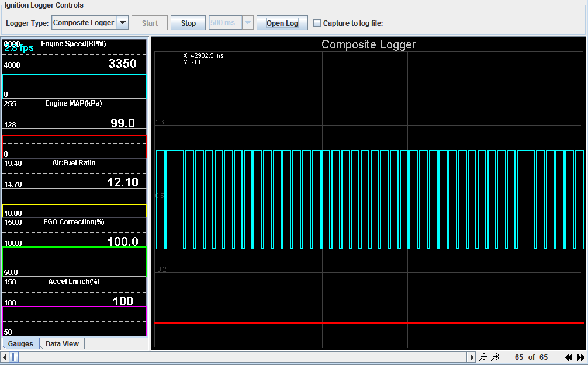Click the disabled Start button
The height and width of the screenshot is (365, 588).
pyautogui.click(x=150, y=23)
